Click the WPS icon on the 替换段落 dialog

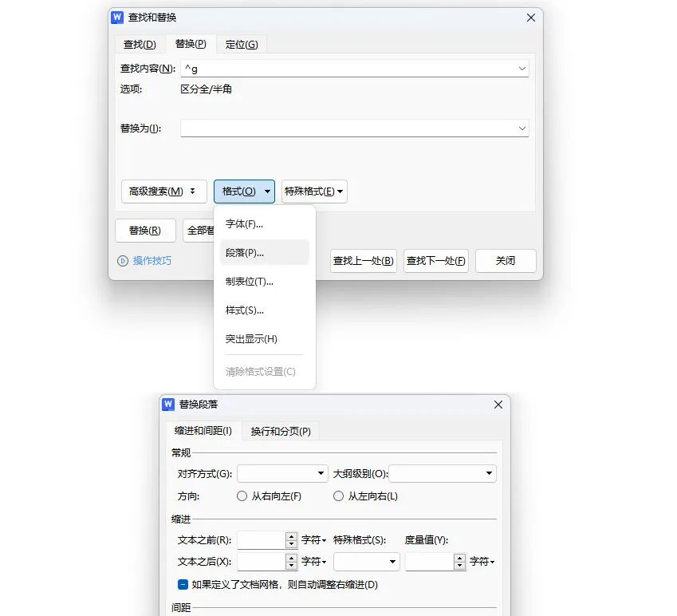point(167,405)
